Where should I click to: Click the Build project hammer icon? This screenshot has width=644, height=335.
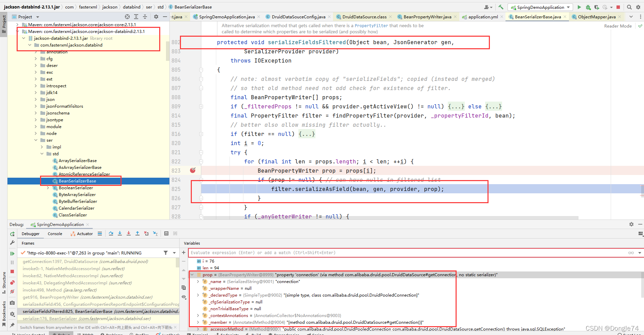point(501,7)
